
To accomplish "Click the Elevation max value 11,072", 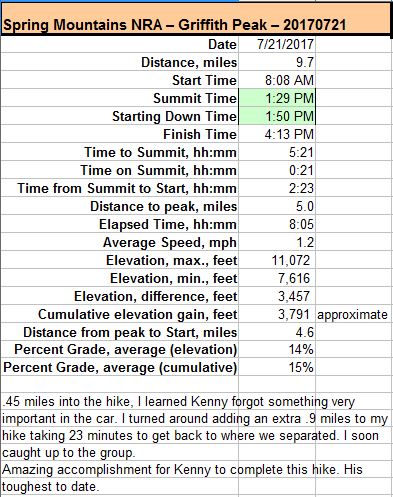I will click(x=277, y=260).
